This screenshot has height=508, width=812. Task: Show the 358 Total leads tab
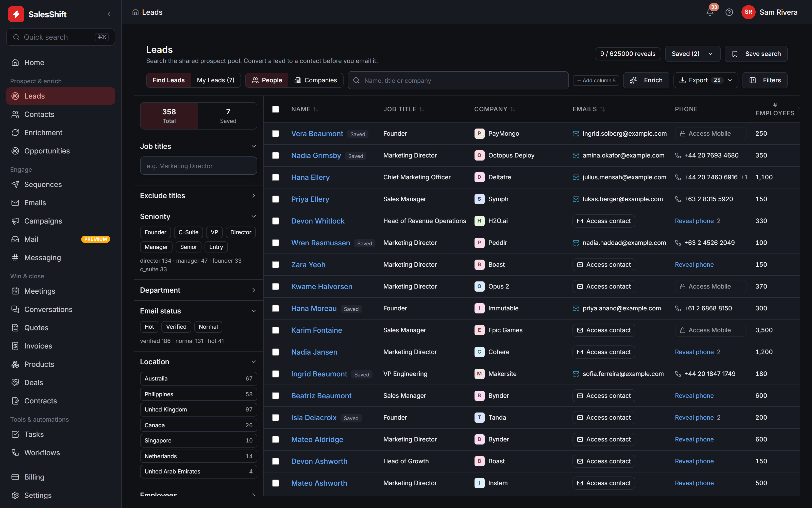pyautogui.click(x=169, y=116)
